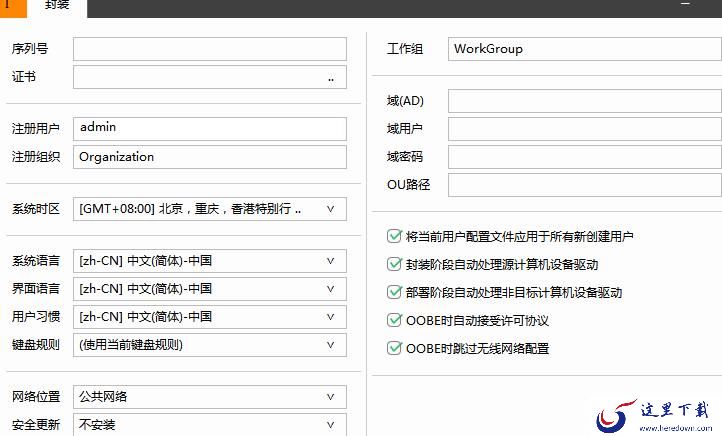Toggle 部署阶段自动处理非目标计算机设备驱动 checkbox

click(x=394, y=293)
